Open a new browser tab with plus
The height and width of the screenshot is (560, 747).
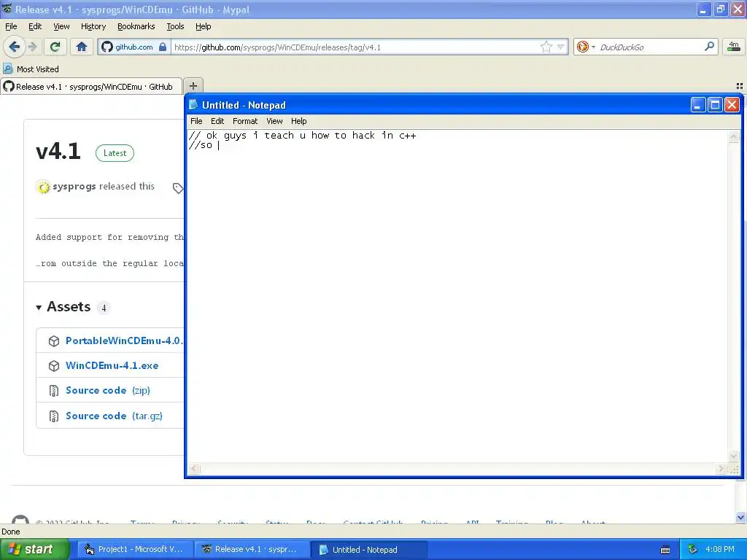[193, 86]
